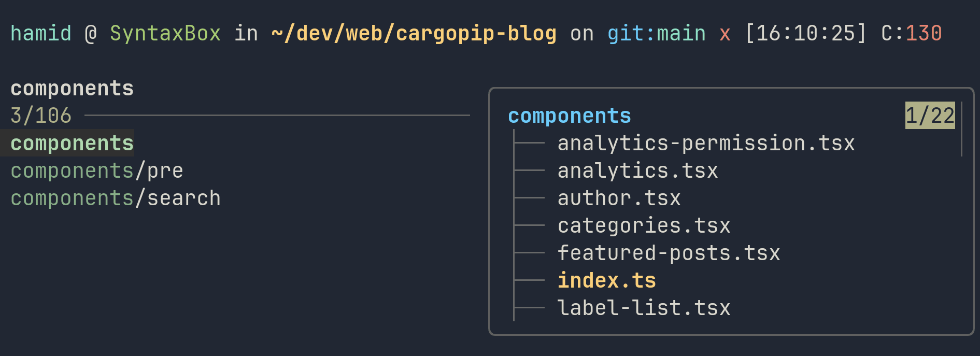Click the 1/22 preview position indicator
This screenshot has height=356, width=980.
pyautogui.click(x=930, y=116)
